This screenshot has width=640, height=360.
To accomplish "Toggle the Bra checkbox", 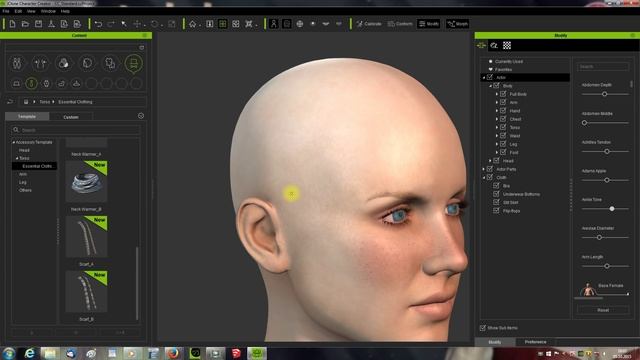I will [x=497, y=185].
